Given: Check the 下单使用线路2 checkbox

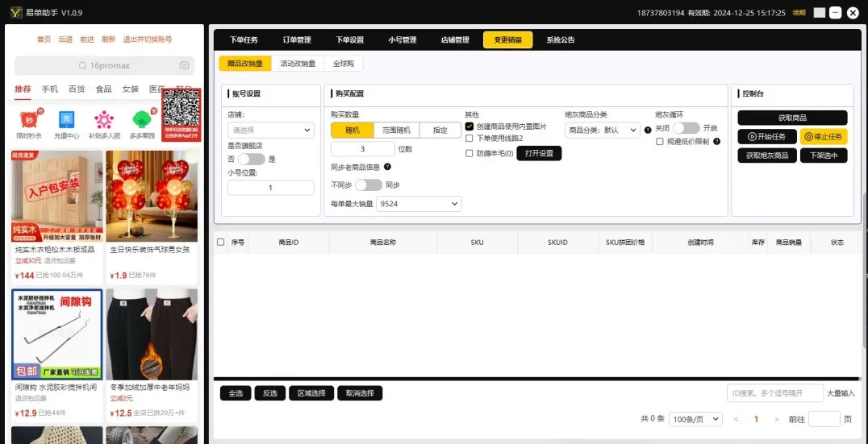Looking at the screenshot, I should pos(469,139).
